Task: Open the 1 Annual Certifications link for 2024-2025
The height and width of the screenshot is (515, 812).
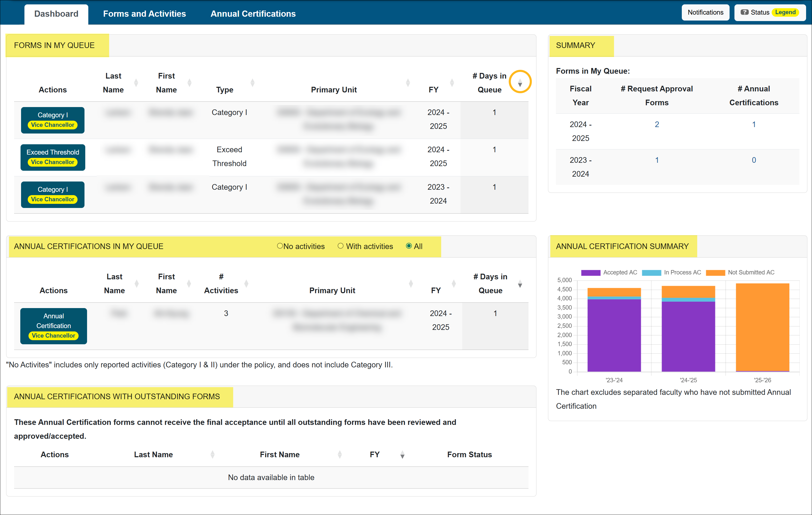Action: (x=754, y=124)
